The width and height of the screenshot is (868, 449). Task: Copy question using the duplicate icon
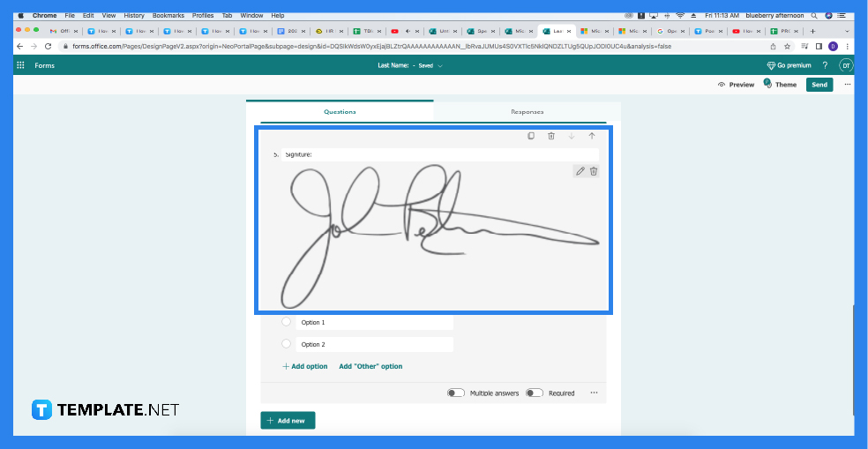point(531,136)
